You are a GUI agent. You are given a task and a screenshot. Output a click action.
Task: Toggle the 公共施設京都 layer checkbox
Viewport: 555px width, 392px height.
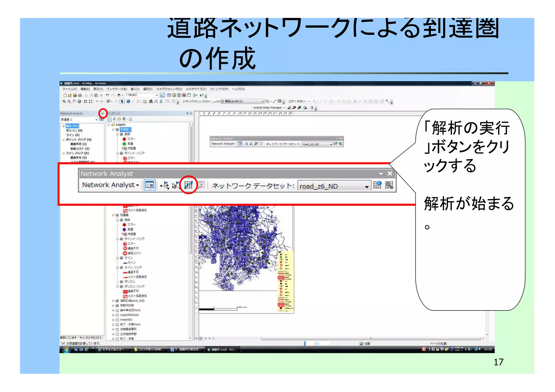[117, 334]
